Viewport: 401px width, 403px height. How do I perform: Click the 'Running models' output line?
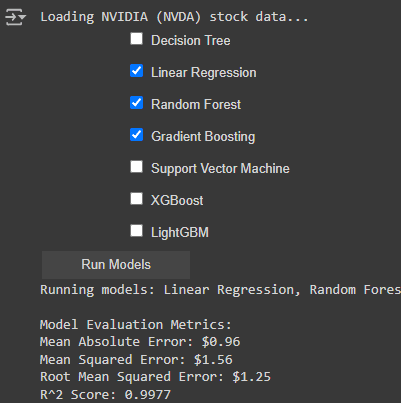(x=220, y=290)
